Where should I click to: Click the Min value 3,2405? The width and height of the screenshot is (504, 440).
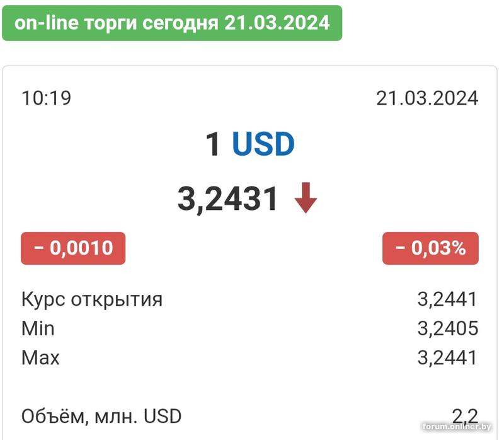coord(447,328)
